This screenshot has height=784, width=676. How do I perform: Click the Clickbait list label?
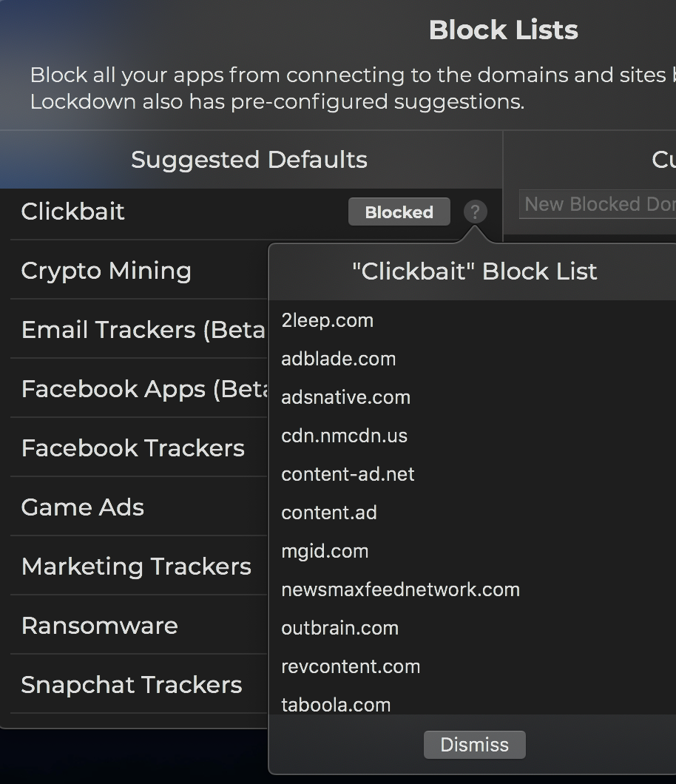73,212
